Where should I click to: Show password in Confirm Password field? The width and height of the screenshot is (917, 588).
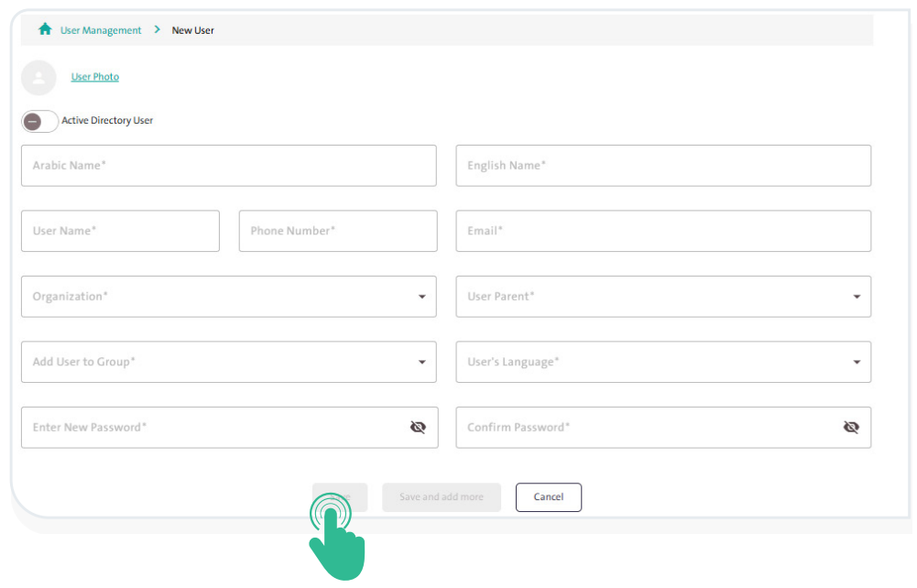click(851, 428)
